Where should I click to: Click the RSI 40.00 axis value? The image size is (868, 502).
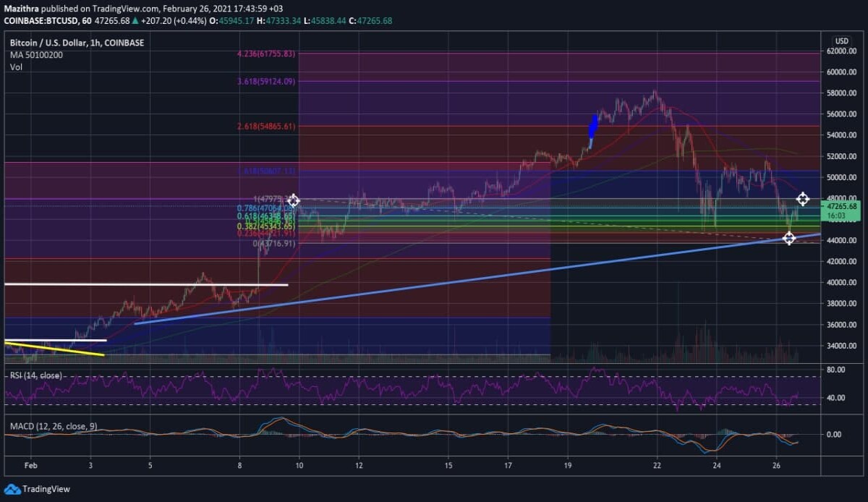(x=836, y=398)
